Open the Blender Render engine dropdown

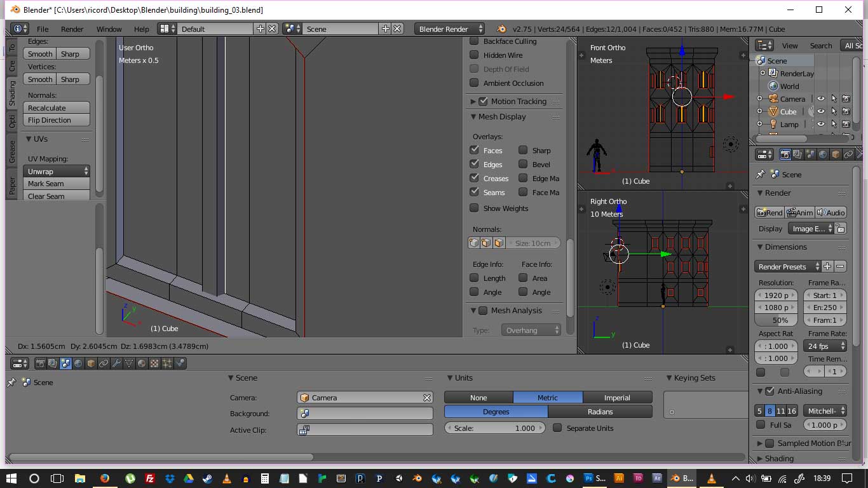(x=449, y=29)
